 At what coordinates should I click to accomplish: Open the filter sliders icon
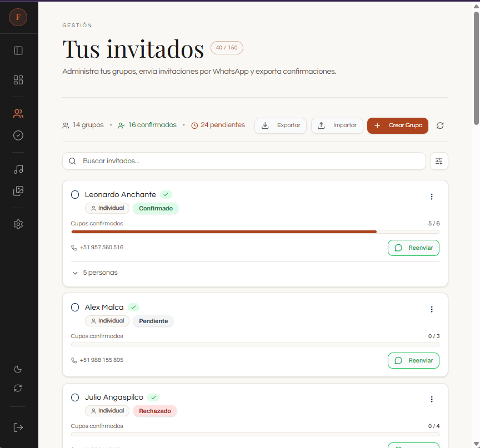pyautogui.click(x=439, y=161)
